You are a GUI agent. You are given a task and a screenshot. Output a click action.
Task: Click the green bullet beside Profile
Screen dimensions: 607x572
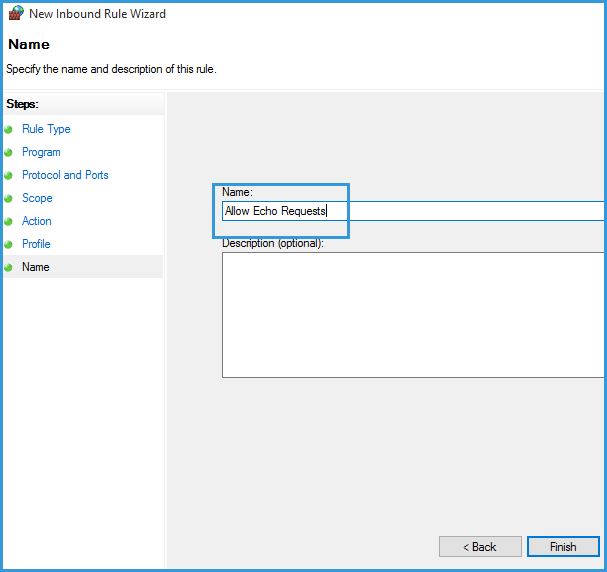coord(9,245)
